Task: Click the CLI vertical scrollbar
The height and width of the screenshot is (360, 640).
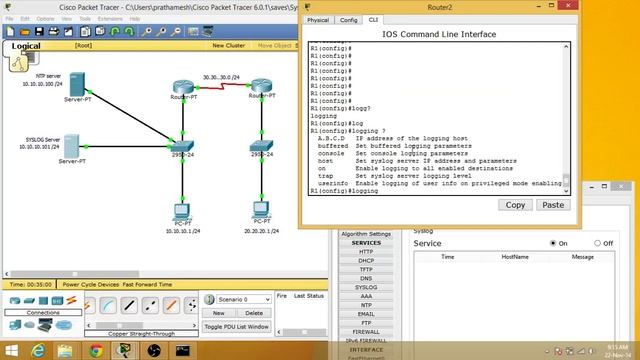Action: 566,118
